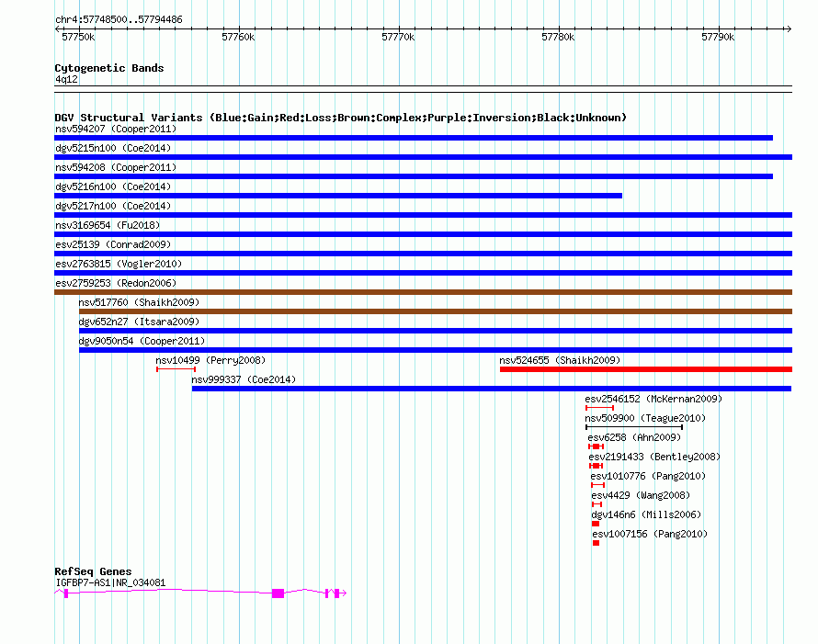818x644 pixels.
Task: Click esv2759253 (Redon2006) label
Action: [x=116, y=283]
